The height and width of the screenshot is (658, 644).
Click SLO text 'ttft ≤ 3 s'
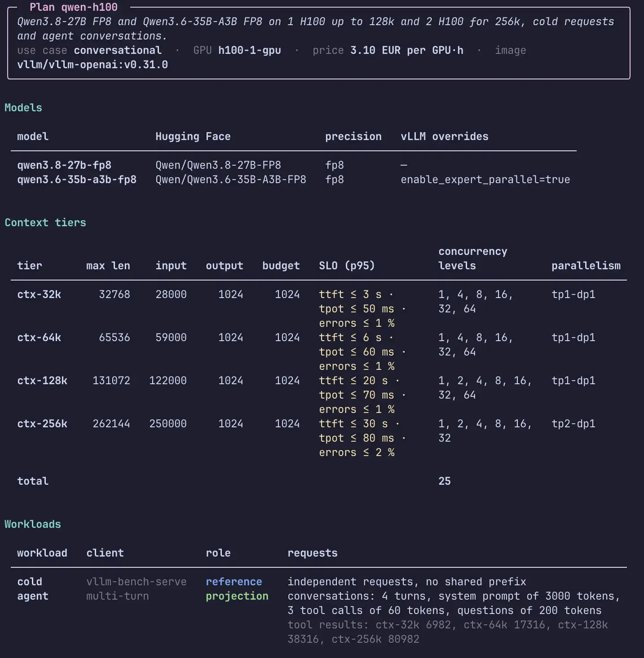click(350, 294)
